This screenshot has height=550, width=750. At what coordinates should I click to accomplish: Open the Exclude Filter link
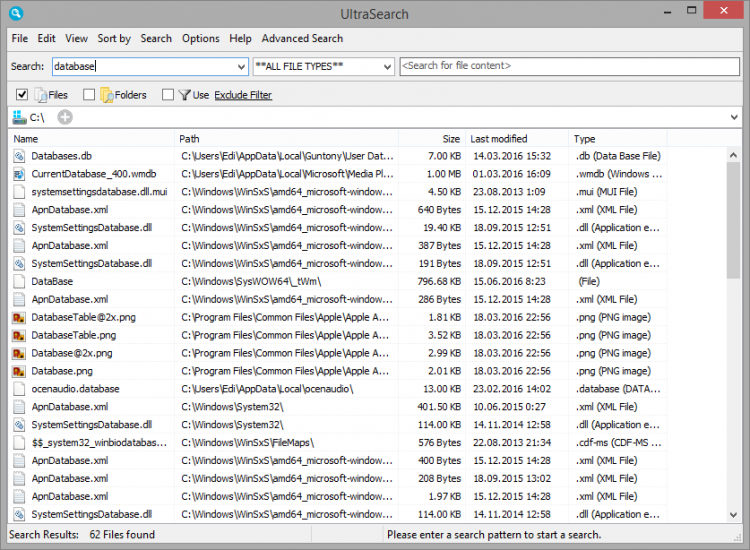pyautogui.click(x=243, y=95)
